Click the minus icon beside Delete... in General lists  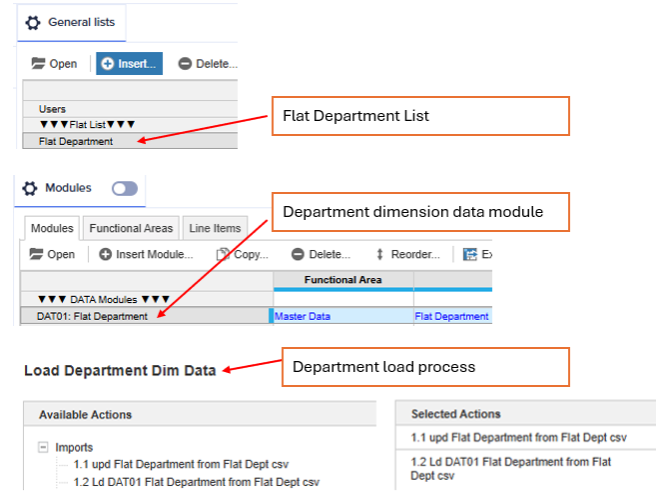pos(184,64)
